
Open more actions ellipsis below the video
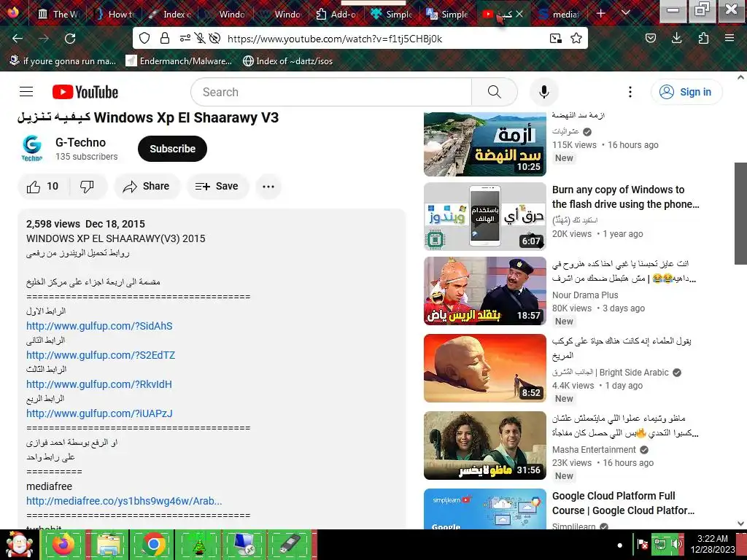[x=268, y=186]
